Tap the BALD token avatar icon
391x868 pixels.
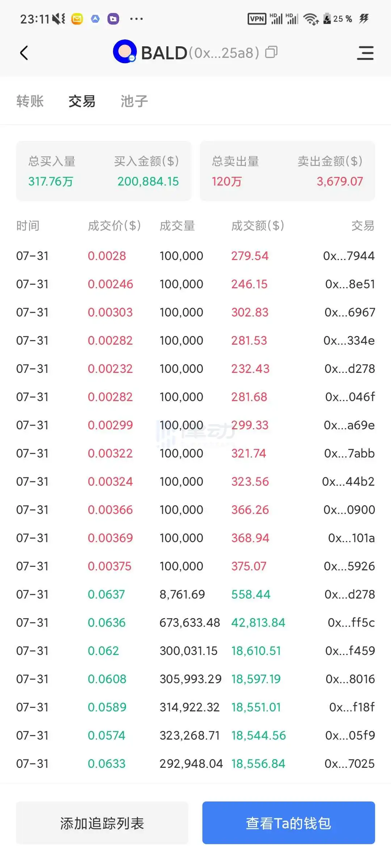pyautogui.click(x=125, y=52)
